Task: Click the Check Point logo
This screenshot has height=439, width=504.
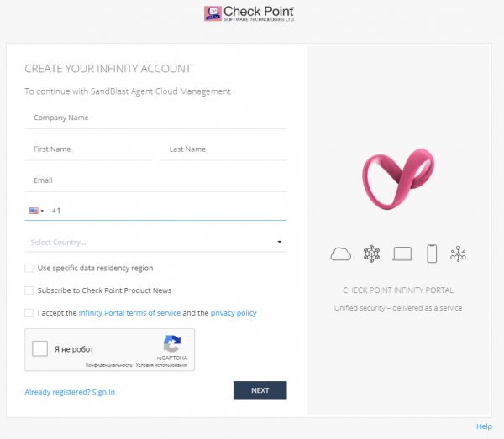Action: pos(249,14)
